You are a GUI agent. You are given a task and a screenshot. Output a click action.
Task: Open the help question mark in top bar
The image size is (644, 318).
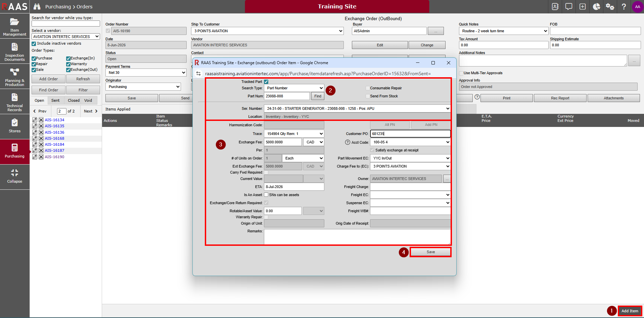[624, 7]
